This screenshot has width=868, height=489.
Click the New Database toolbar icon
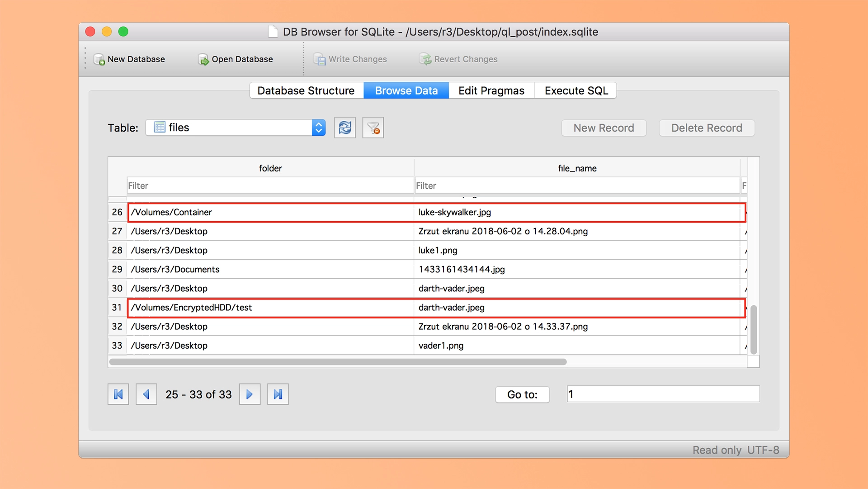pyautogui.click(x=99, y=59)
